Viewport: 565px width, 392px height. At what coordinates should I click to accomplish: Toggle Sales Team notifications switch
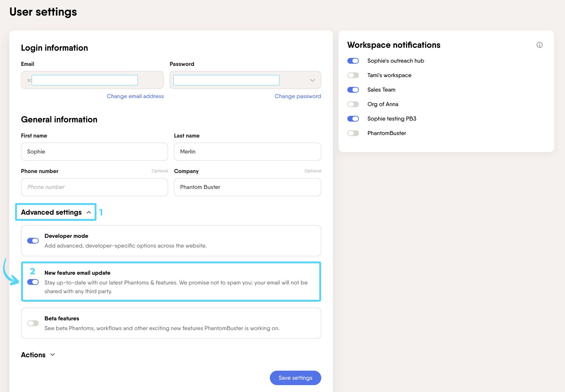(x=353, y=90)
